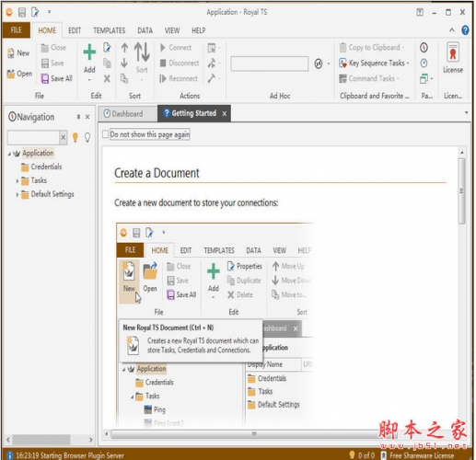The image size is (476, 460).
Task: Click the Getting Started vertical scrollbar
Action: pyautogui.click(x=462, y=191)
